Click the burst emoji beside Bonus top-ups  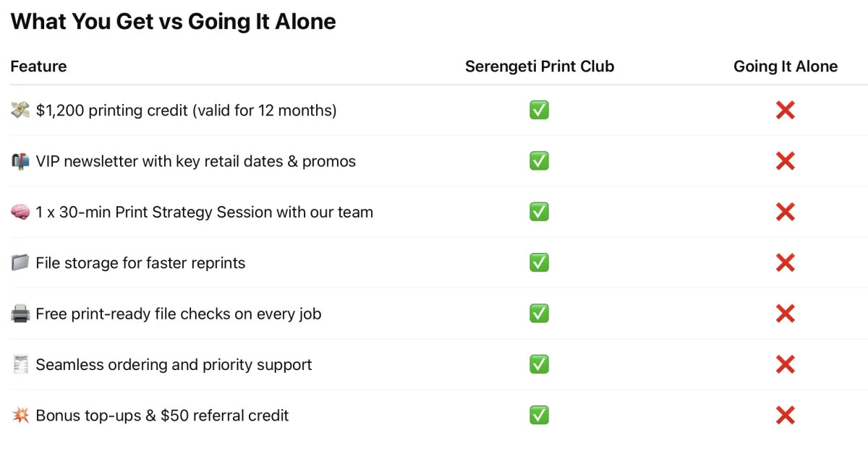coord(20,416)
